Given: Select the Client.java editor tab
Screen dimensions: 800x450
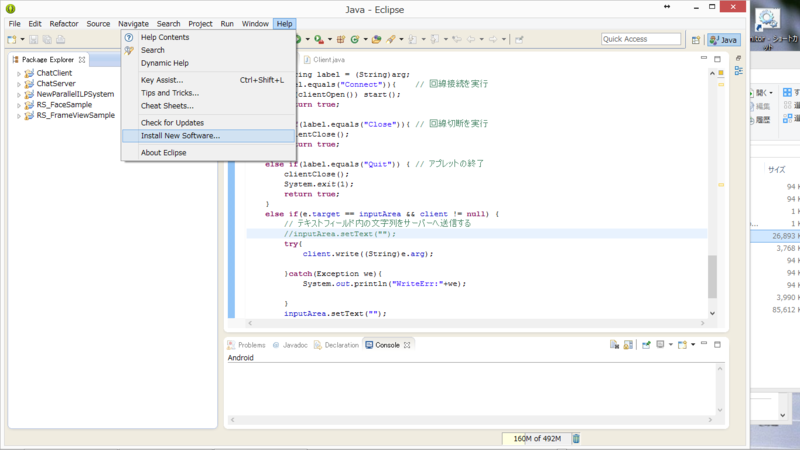Looking at the screenshot, I should coord(324,60).
